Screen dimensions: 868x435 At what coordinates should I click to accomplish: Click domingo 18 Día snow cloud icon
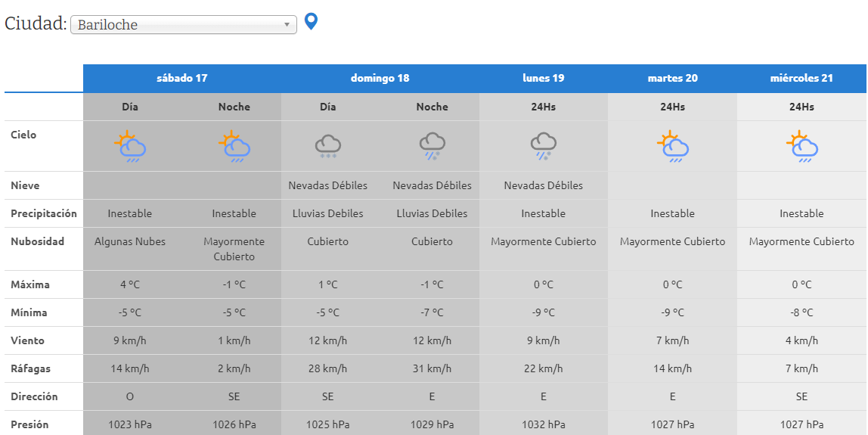327,146
